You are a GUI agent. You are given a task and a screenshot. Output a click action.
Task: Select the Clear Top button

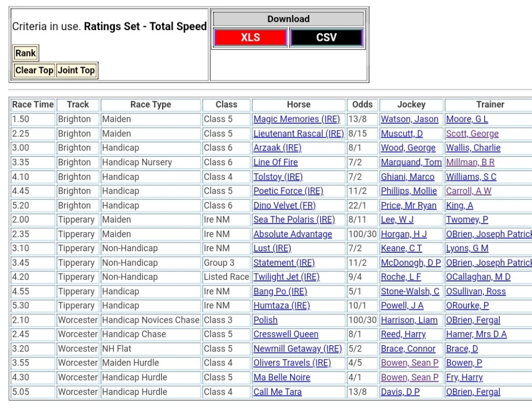[34, 71]
